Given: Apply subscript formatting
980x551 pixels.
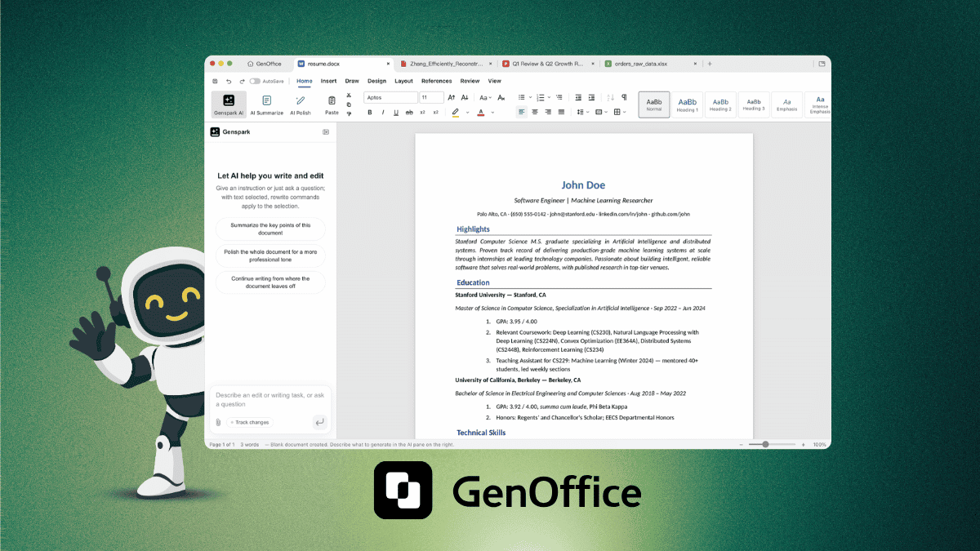Looking at the screenshot, I should 422,113.
